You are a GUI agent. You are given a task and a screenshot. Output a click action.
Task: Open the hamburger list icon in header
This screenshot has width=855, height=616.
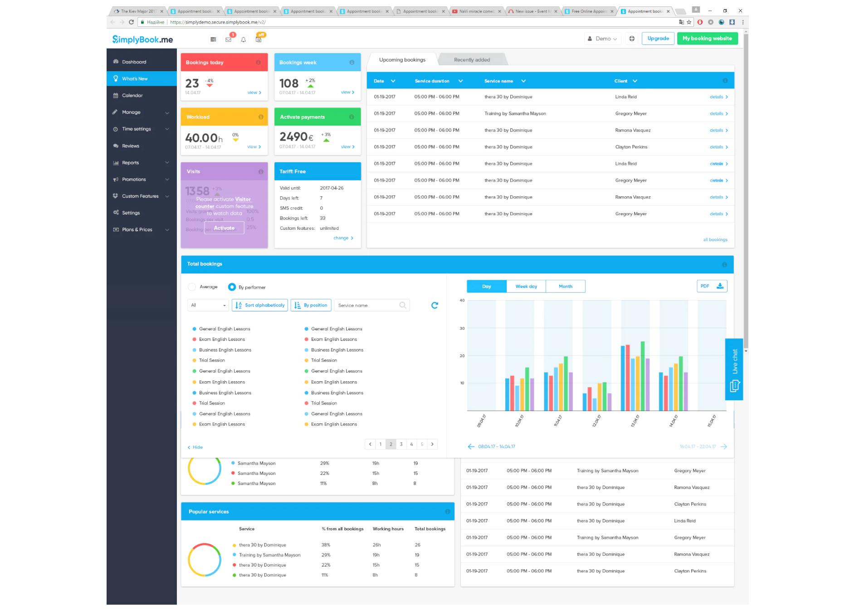(x=213, y=39)
